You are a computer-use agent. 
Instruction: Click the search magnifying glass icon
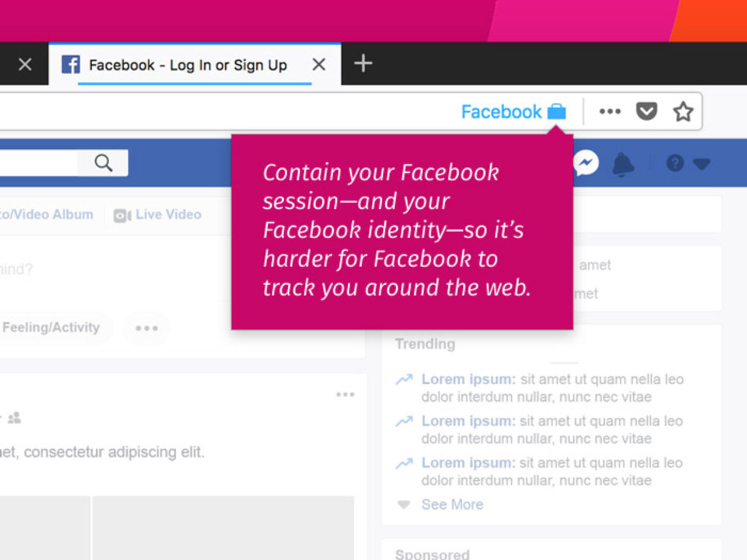(103, 163)
